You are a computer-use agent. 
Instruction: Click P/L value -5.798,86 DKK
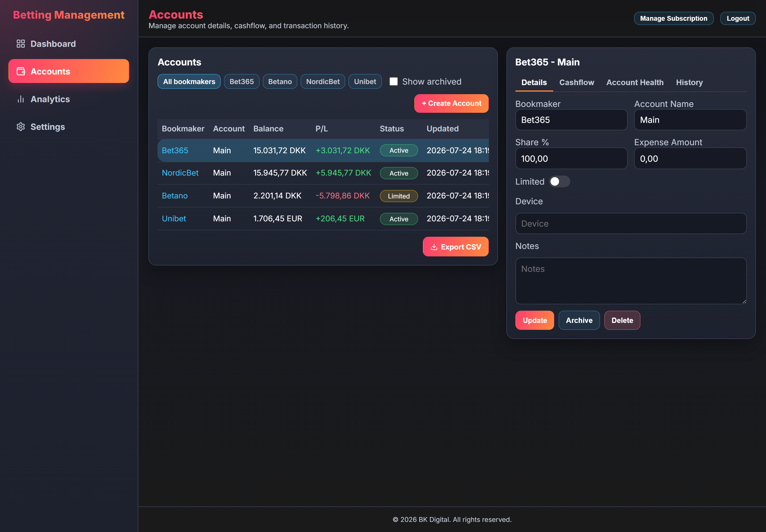[x=342, y=196]
